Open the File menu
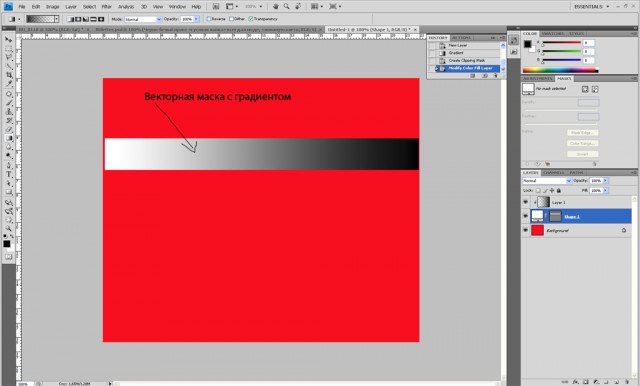 pos(22,7)
